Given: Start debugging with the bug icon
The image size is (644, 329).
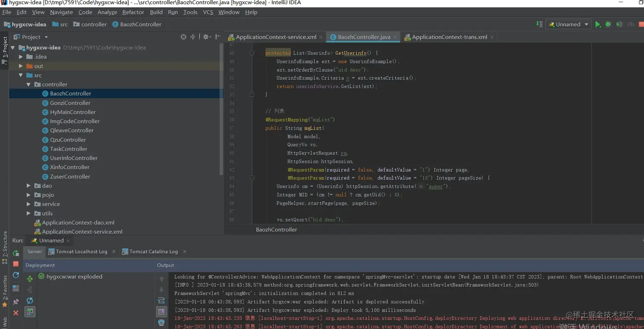Looking at the screenshot, I should point(609,24).
